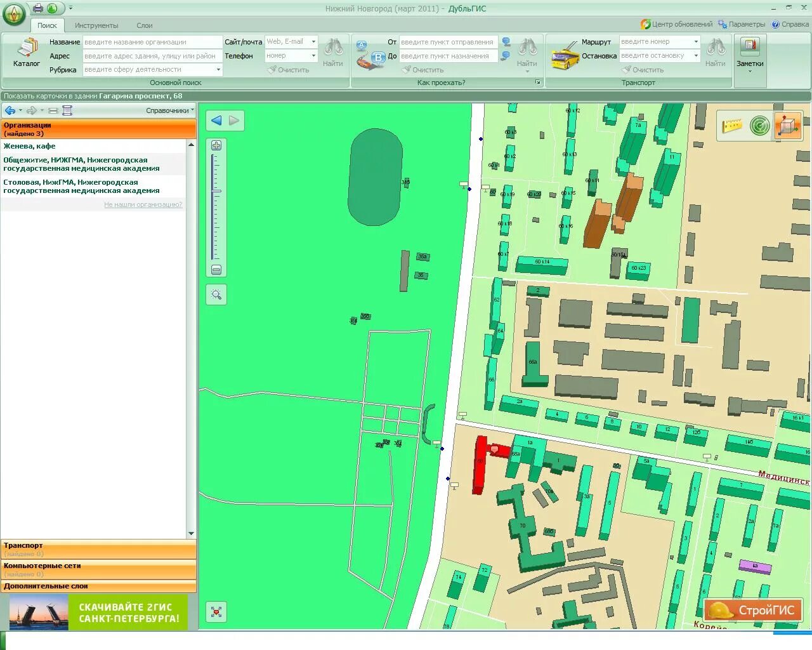Toggle the 3D map view button

tap(788, 126)
